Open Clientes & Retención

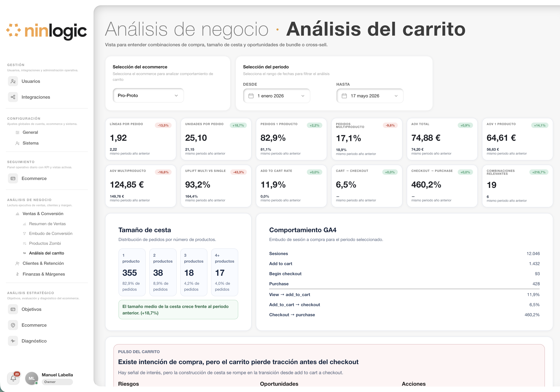pos(43,263)
